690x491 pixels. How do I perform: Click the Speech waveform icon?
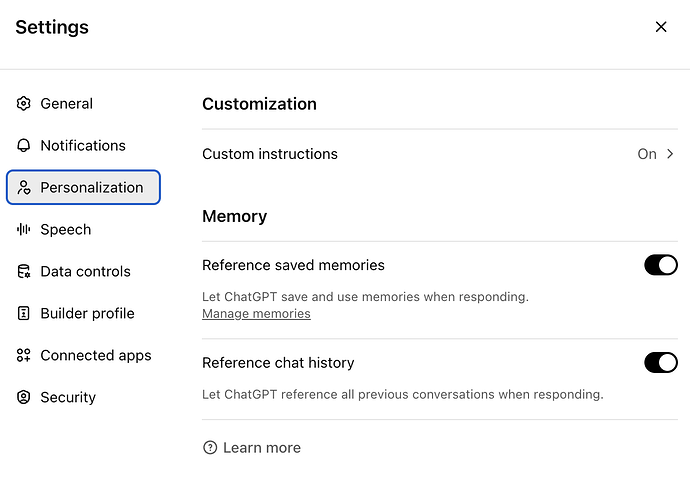24,230
